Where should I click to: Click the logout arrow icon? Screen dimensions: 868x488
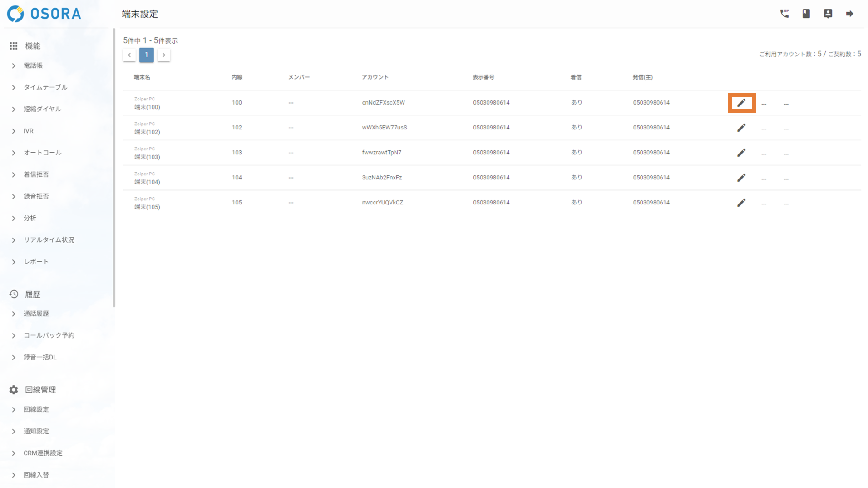pyautogui.click(x=849, y=14)
